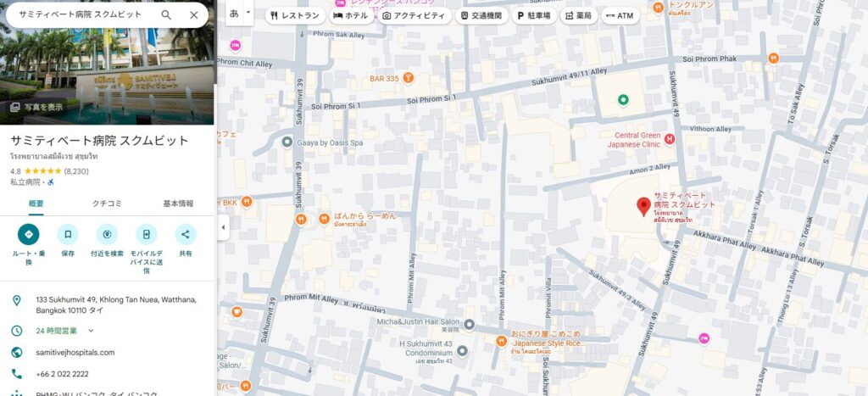This screenshot has width=868, height=396.
Task: Collapse the side panel arrow
Action: [223, 227]
